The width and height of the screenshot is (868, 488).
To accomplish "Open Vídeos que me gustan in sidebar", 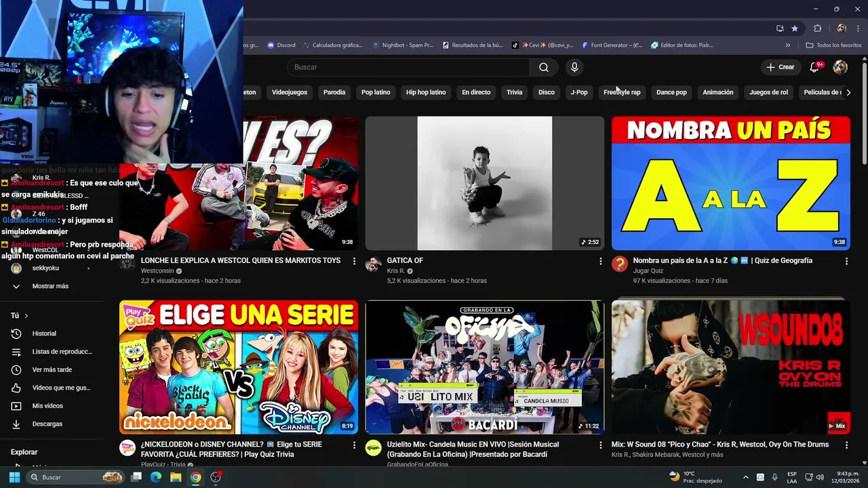I will [52, 388].
